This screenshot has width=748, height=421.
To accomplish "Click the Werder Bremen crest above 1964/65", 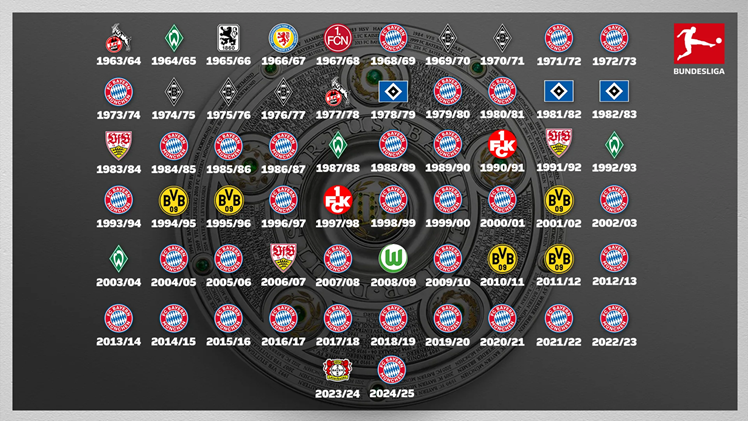I will pos(174,38).
